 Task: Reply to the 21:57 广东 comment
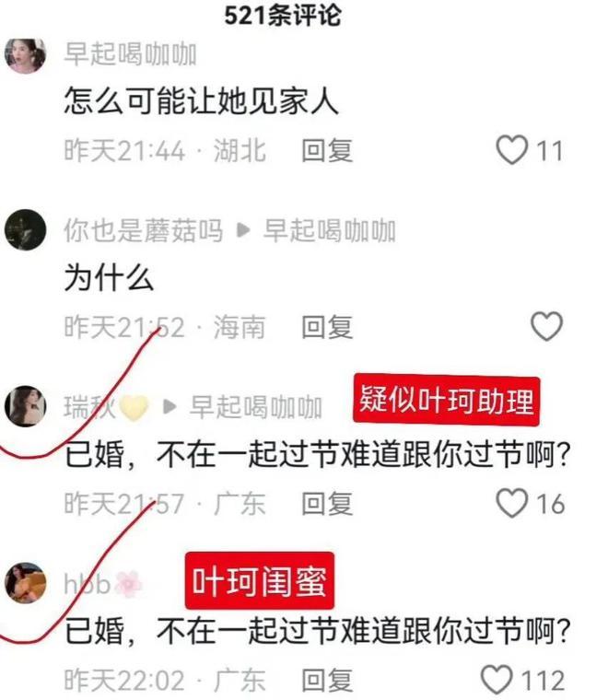327,503
